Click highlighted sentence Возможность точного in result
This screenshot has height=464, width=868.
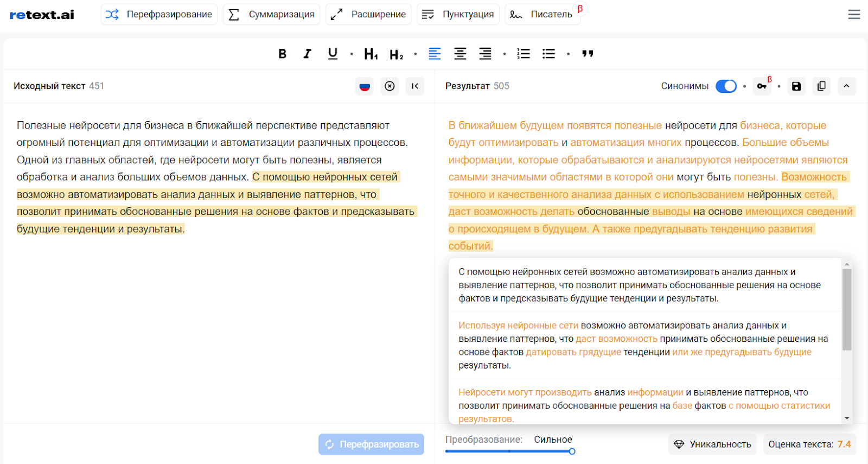click(x=651, y=212)
